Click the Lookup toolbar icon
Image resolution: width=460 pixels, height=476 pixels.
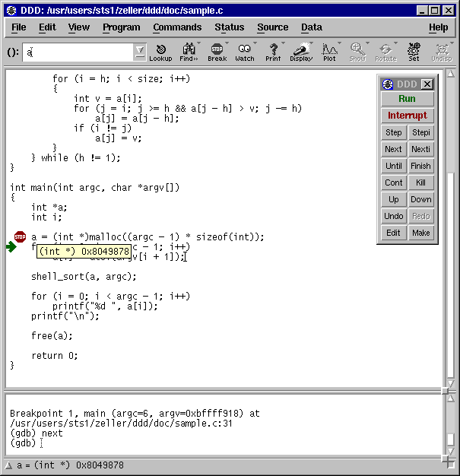pos(160,52)
